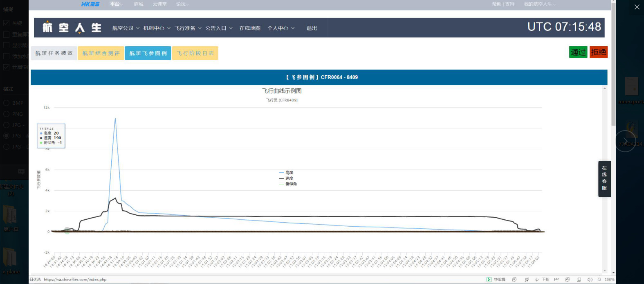The width and height of the screenshot is (644, 284).
Task: Toggle 高度 series in chart legend
Action: 286,173
